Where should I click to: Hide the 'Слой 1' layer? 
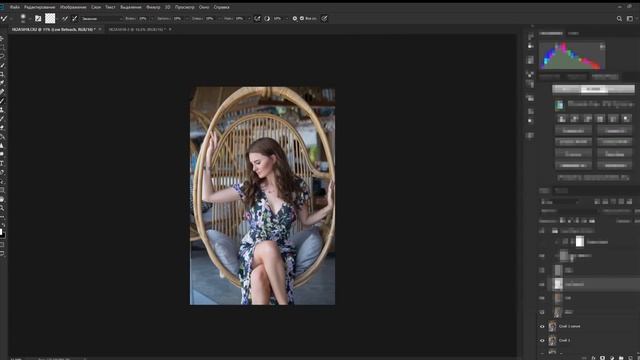[542, 340]
